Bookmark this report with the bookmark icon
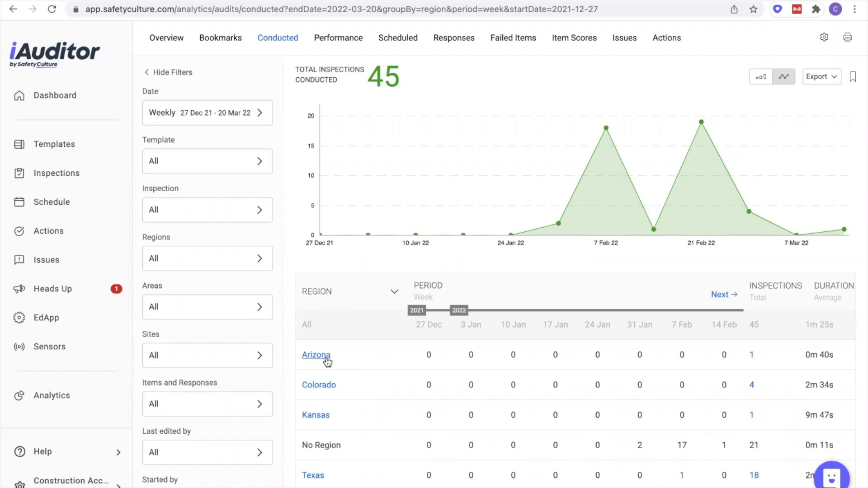 853,77
